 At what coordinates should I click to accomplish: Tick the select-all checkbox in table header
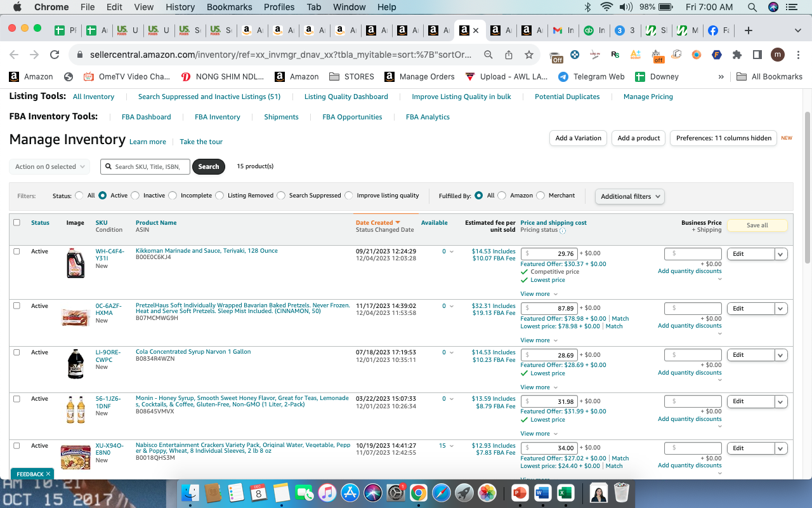(16, 222)
